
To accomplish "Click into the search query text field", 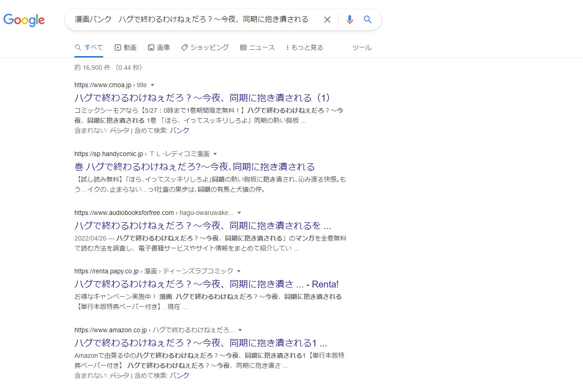I will pyautogui.click(x=192, y=20).
